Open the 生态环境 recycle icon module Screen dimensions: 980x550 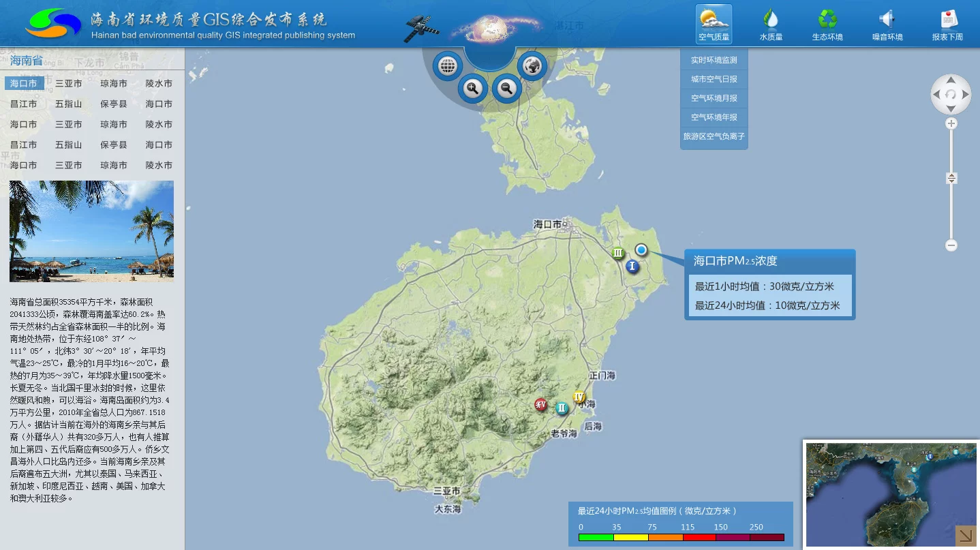(x=827, y=25)
